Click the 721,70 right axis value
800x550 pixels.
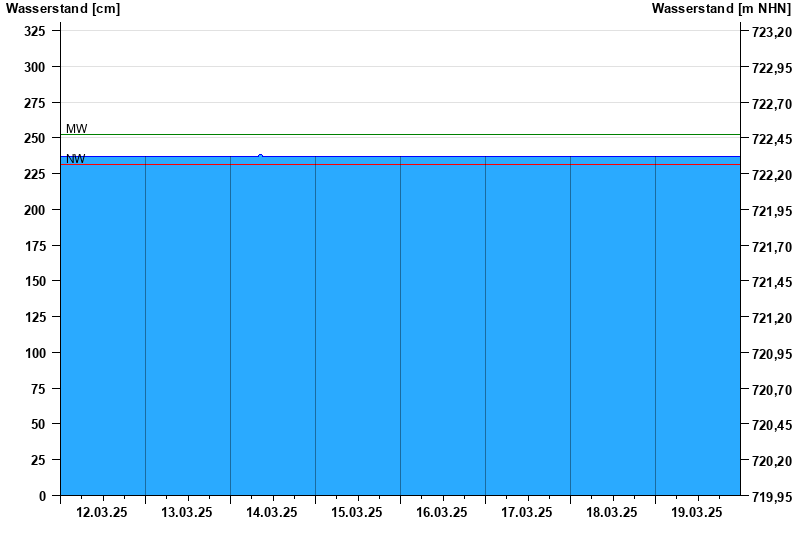point(772,246)
